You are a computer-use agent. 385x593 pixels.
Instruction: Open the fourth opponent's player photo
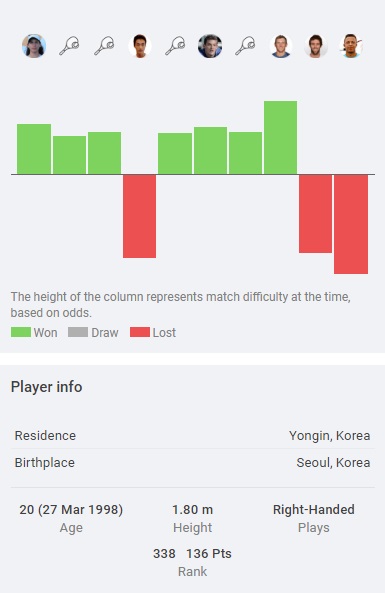click(140, 46)
